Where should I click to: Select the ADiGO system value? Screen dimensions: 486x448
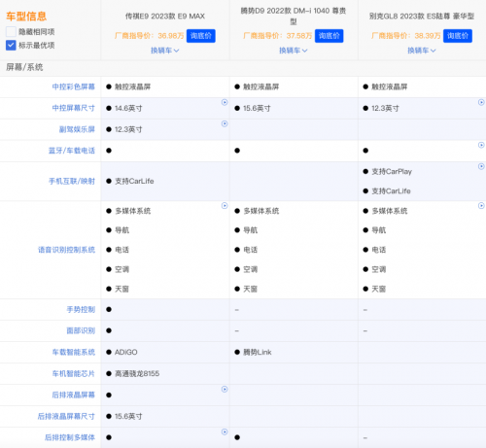coord(126,352)
